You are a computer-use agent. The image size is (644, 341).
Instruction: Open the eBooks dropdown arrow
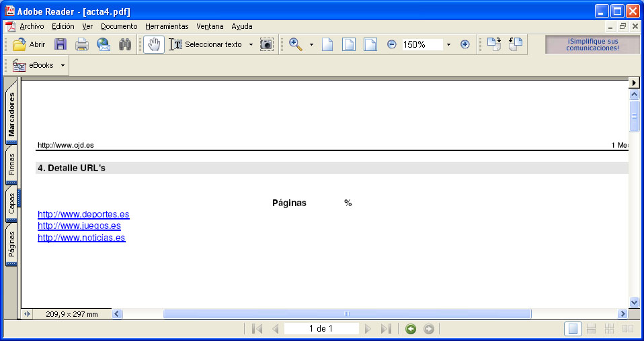[63, 66]
